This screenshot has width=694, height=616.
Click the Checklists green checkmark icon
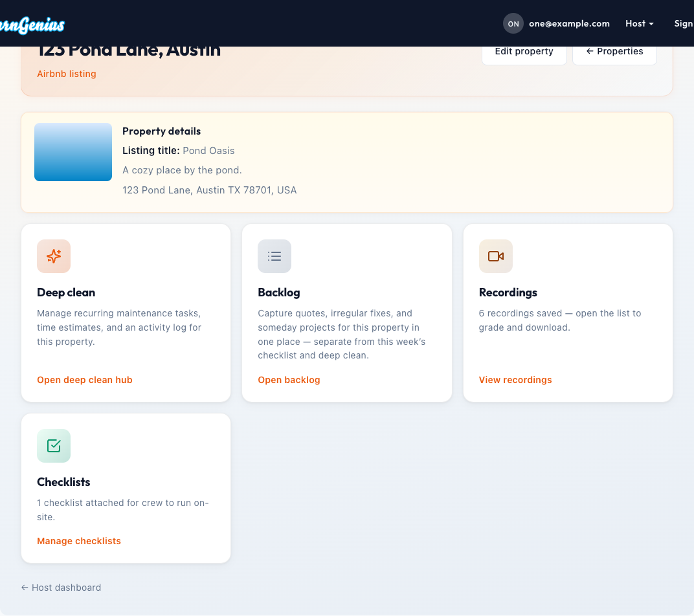[54, 446]
